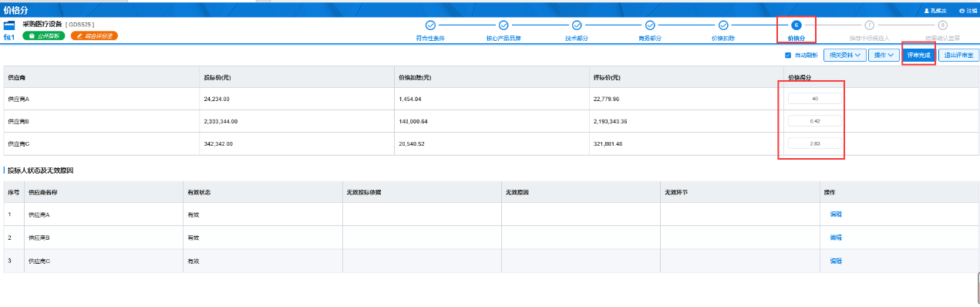Click step 8 circle 结果确认盖章

pos(943,25)
